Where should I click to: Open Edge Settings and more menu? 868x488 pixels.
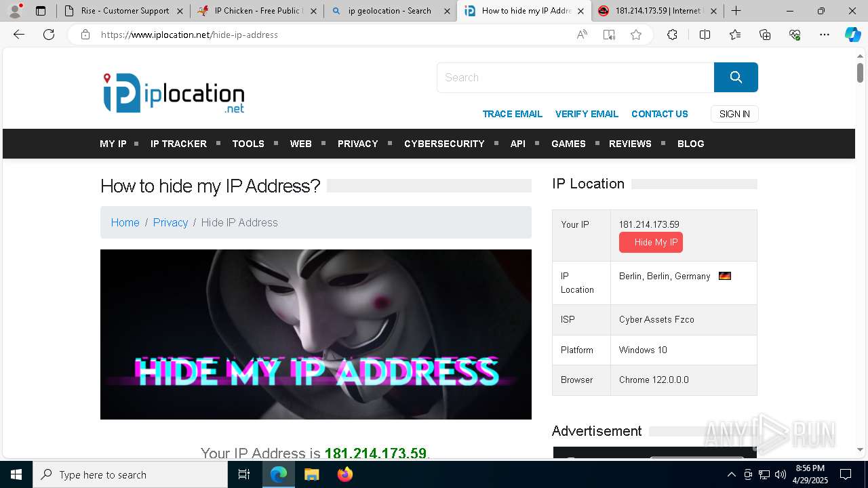[x=825, y=35]
